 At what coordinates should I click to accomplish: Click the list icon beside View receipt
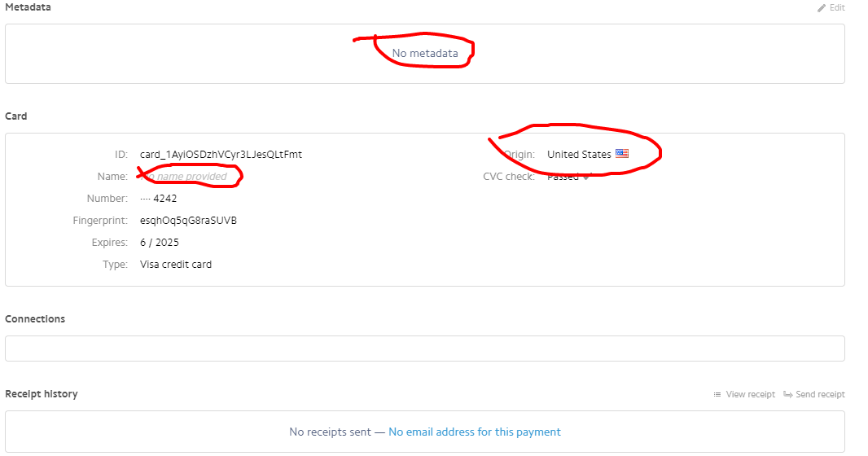pos(717,395)
